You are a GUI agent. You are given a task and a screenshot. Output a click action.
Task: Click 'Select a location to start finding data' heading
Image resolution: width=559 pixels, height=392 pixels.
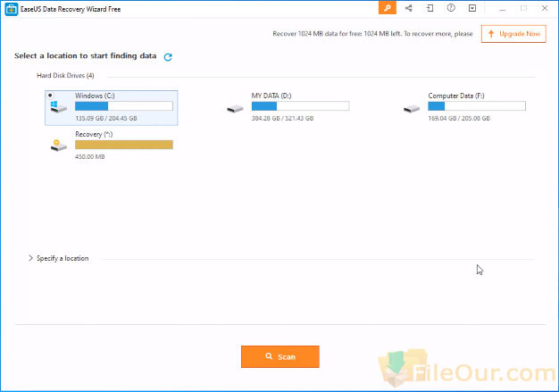pos(85,56)
